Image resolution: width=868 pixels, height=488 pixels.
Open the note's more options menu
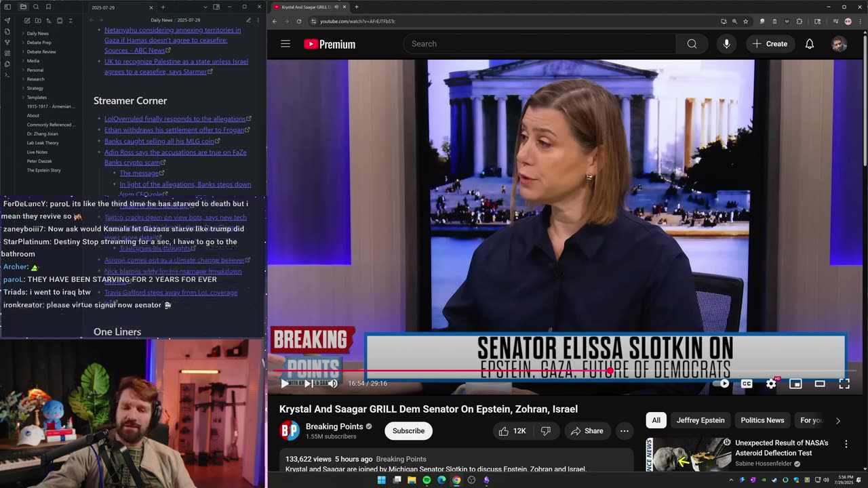tap(259, 20)
